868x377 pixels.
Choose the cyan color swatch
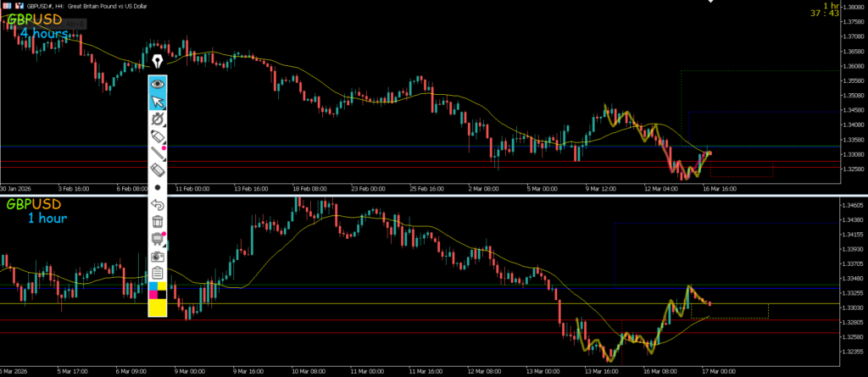(153, 287)
